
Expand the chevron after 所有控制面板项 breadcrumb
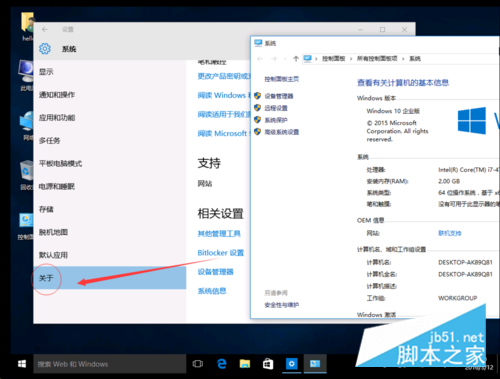tap(403, 59)
